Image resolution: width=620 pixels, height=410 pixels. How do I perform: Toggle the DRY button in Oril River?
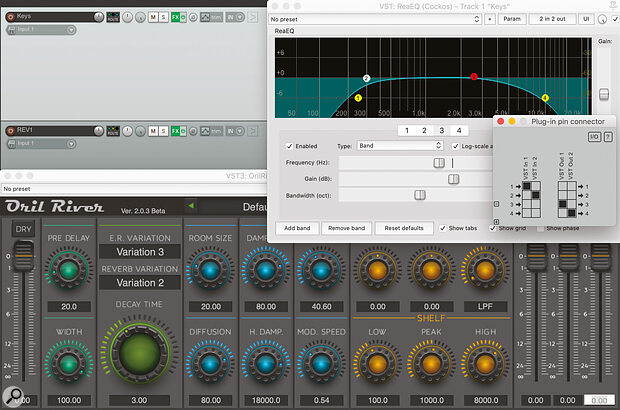point(23,229)
